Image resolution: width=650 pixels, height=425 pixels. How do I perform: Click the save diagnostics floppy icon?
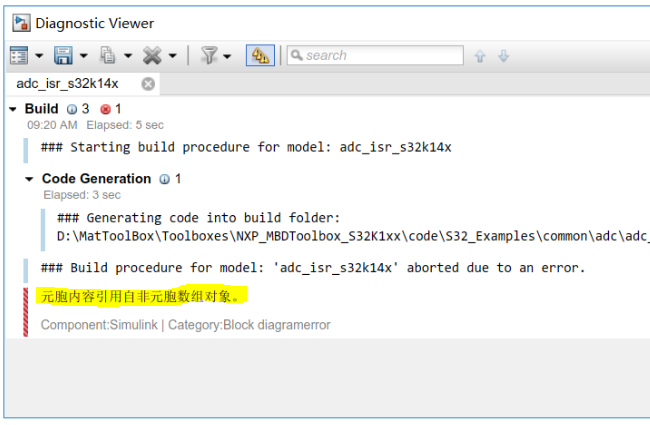click(x=63, y=56)
